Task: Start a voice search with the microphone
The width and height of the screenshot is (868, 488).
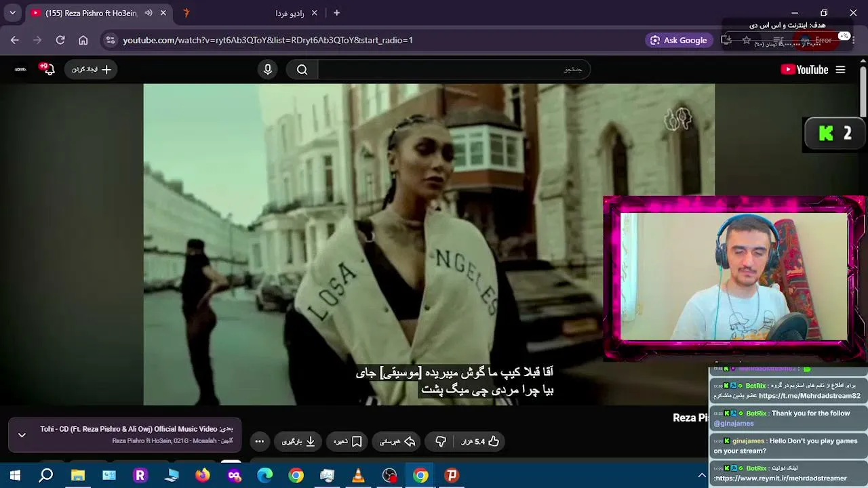Action: (x=268, y=69)
